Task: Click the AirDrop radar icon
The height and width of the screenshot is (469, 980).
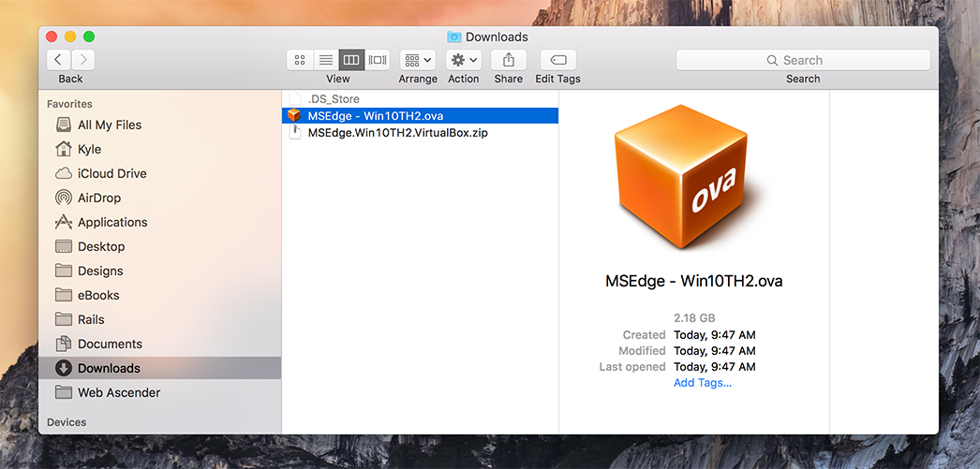Action: pos(63,198)
